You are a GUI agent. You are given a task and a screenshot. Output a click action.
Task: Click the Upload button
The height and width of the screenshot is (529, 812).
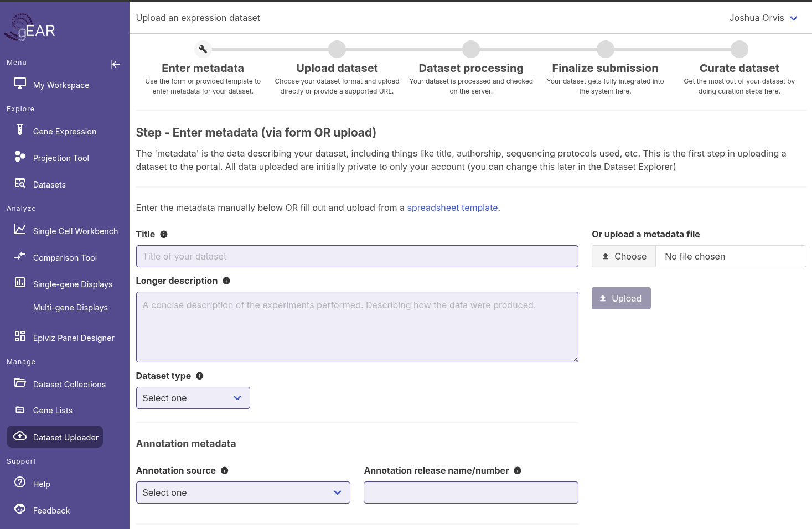tap(621, 298)
